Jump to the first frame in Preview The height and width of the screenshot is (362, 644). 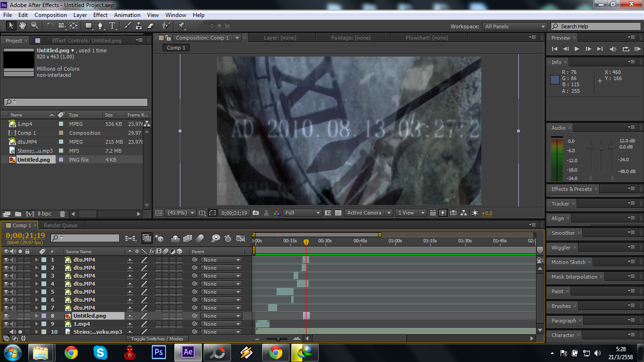tap(554, 49)
